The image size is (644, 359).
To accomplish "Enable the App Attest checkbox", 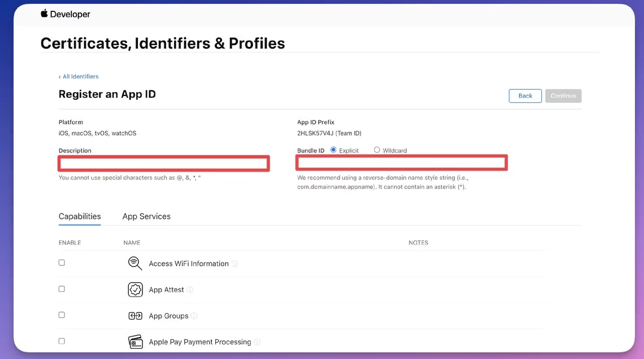I will (x=62, y=289).
